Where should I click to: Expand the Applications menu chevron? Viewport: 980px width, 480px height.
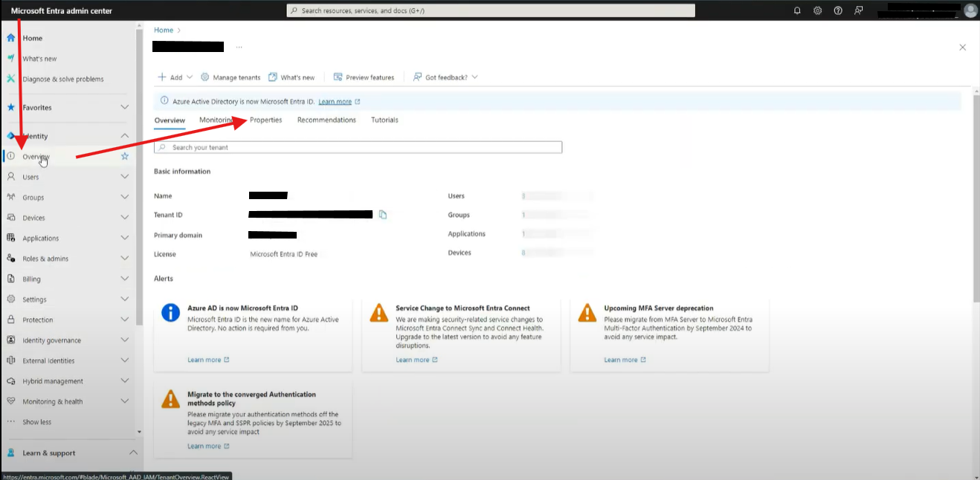pyautogui.click(x=125, y=238)
